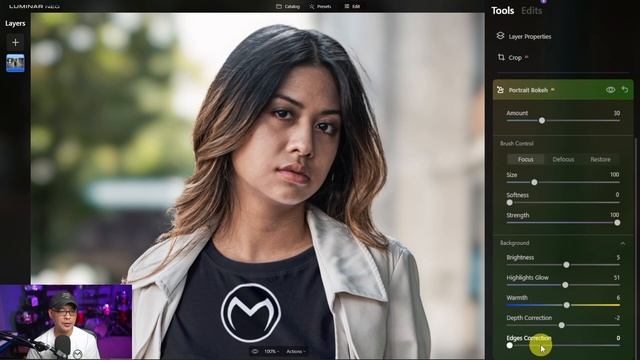Toggle Portrait Bokeh visibility eye
This screenshot has width=640, height=360.
(x=610, y=90)
